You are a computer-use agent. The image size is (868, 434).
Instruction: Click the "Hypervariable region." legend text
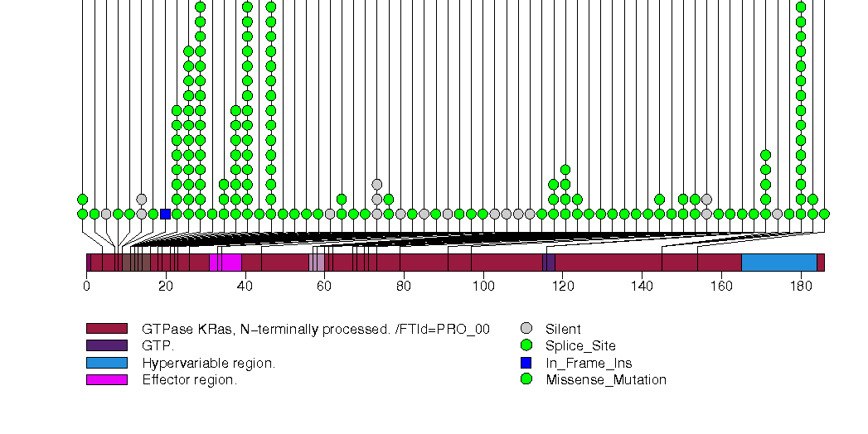[208, 363]
